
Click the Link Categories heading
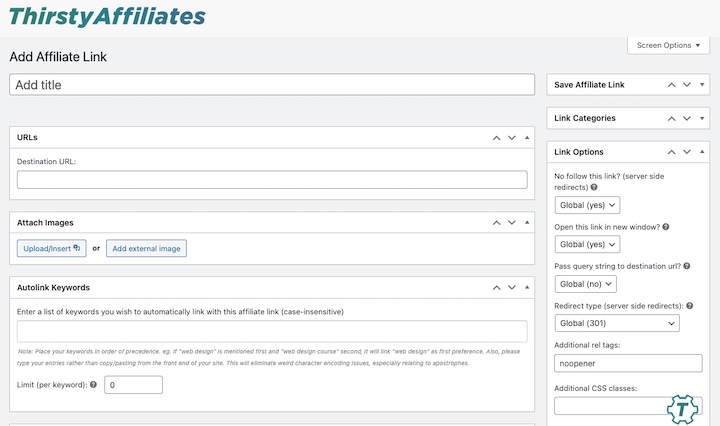(x=585, y=118)
